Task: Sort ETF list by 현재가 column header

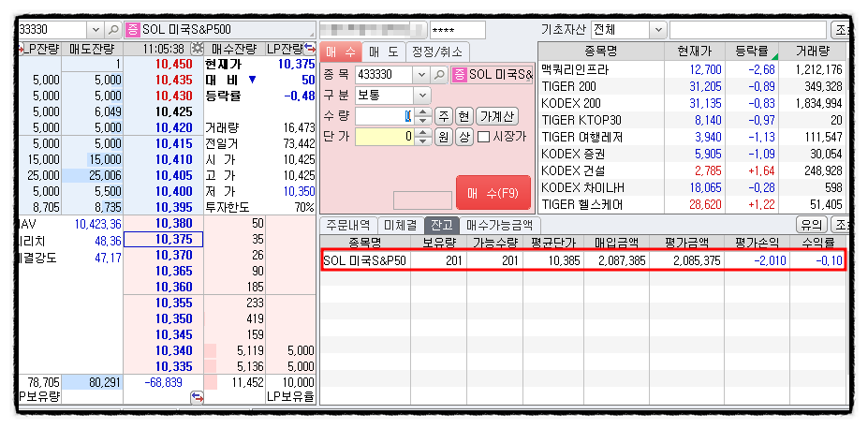Action: [x=695, y=52]
